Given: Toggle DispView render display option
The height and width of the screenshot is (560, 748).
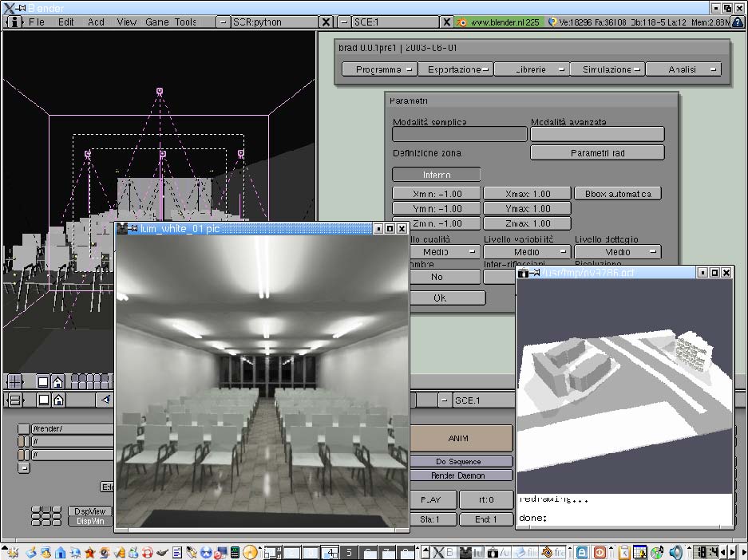Looking at the screenshot, I should coord(89,511).
